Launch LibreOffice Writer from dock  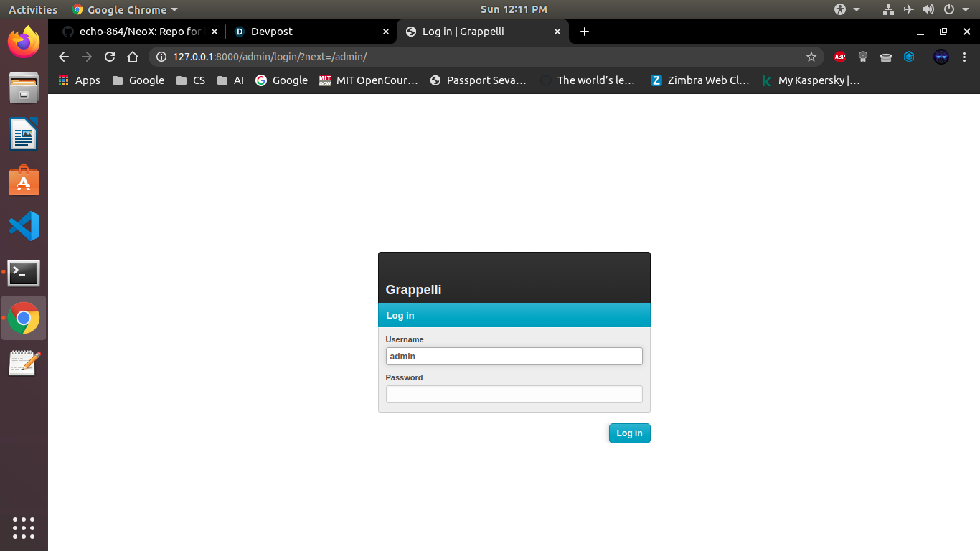coord(24,134)
